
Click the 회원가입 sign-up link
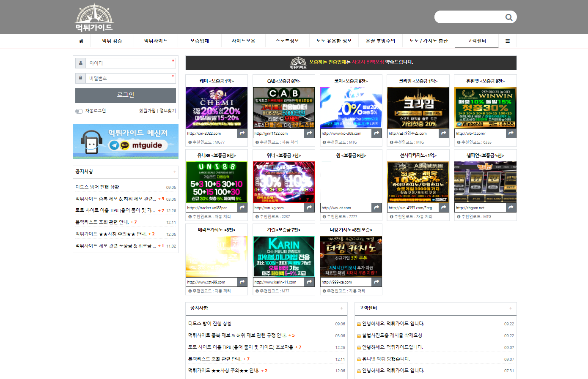[x=147, y=111]
